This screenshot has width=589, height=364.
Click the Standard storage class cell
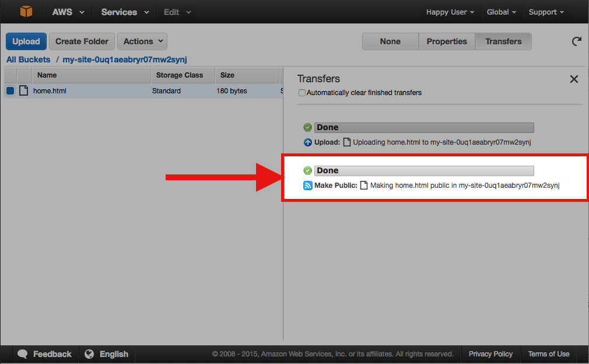(x=166, y=91)
